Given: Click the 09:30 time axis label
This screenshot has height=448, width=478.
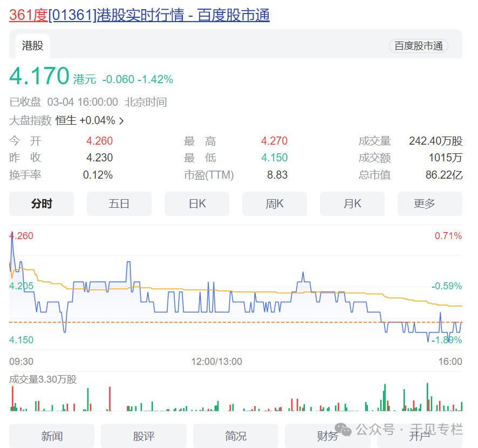Looking at the screenshot, I should [21, 362].
